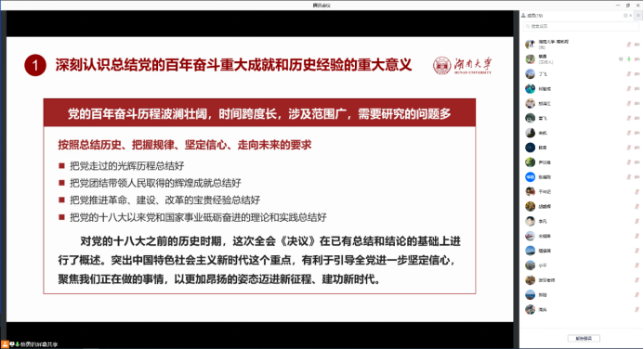Click the host's screen sharing indicator icon
The image size is (644, 349).
[x=621, y=59]
